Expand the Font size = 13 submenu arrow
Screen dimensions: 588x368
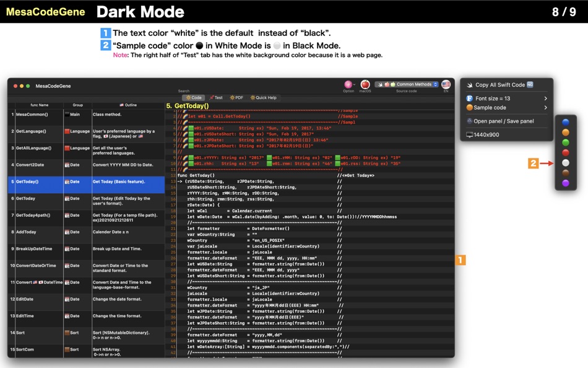click(545, 99)
